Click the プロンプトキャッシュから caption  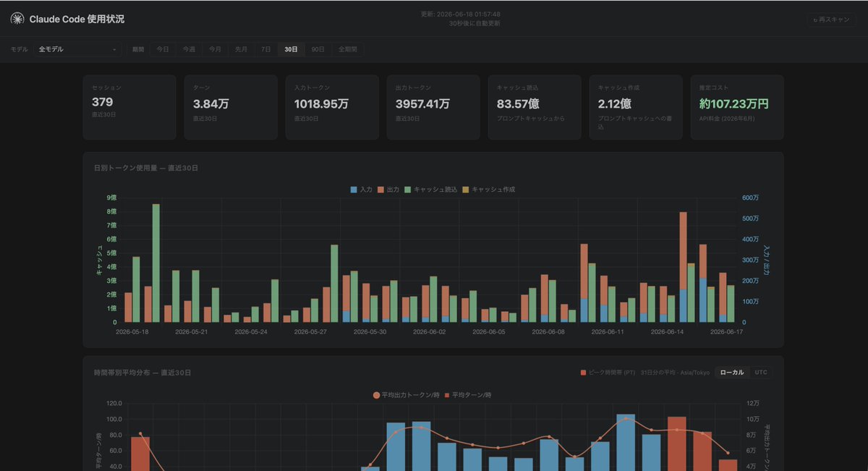pos(531,118)
